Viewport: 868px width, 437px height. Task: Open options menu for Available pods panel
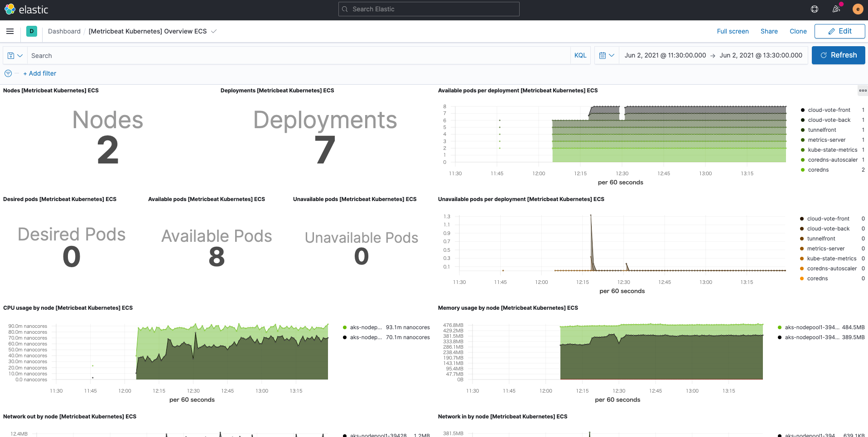point(863,91)
